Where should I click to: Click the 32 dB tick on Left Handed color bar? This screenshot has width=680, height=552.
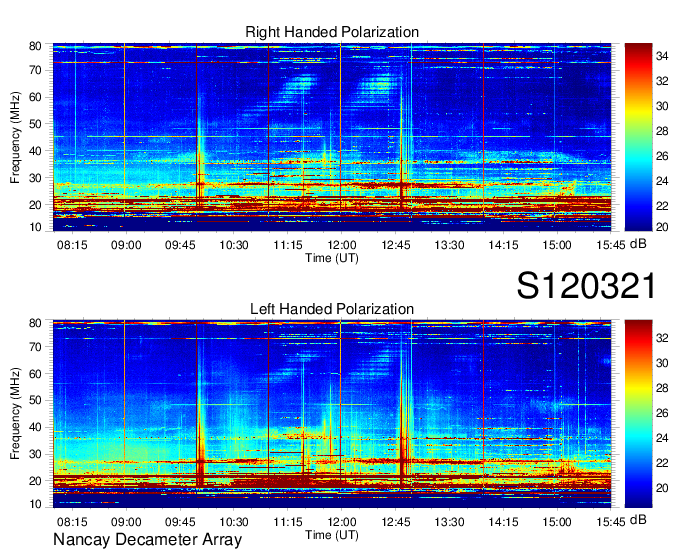coord(662,338)
